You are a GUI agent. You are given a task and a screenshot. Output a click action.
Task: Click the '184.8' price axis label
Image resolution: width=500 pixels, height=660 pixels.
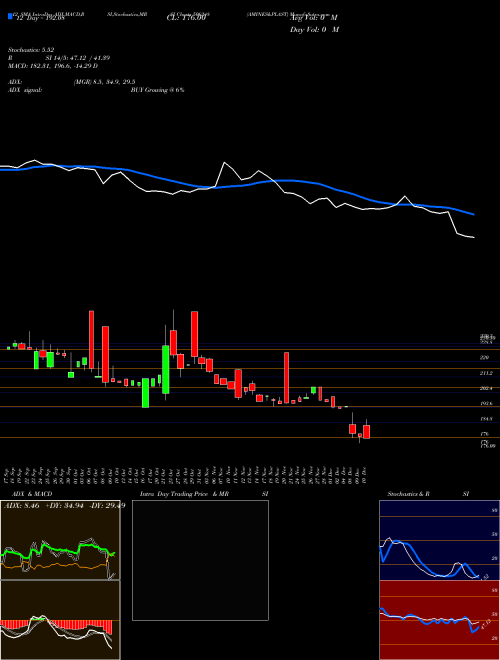[x=486, y=419]
